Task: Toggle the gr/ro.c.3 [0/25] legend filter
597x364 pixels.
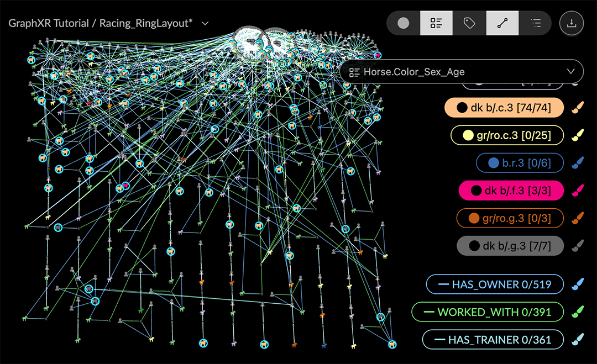Action: point(507,135)
